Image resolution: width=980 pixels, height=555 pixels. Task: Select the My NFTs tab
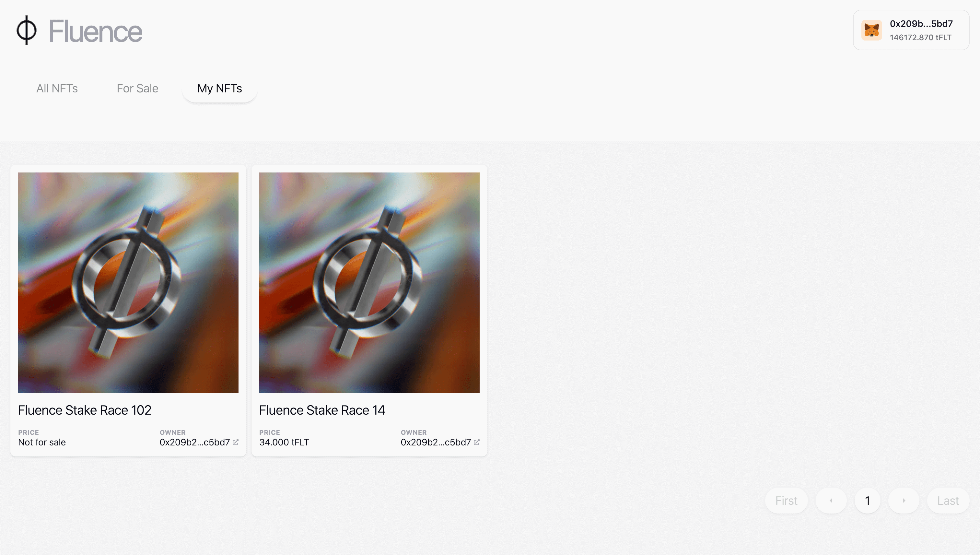point(220,88)
